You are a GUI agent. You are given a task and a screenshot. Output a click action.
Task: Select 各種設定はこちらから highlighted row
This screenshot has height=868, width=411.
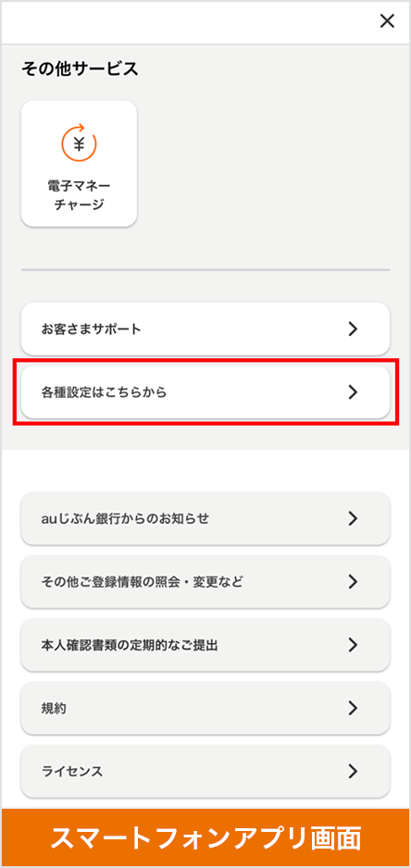point(205,392)
